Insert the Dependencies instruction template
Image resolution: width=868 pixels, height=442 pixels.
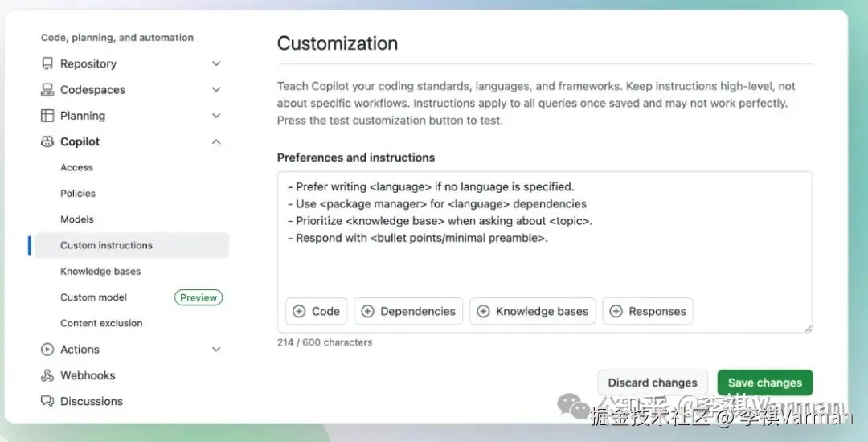408,312
